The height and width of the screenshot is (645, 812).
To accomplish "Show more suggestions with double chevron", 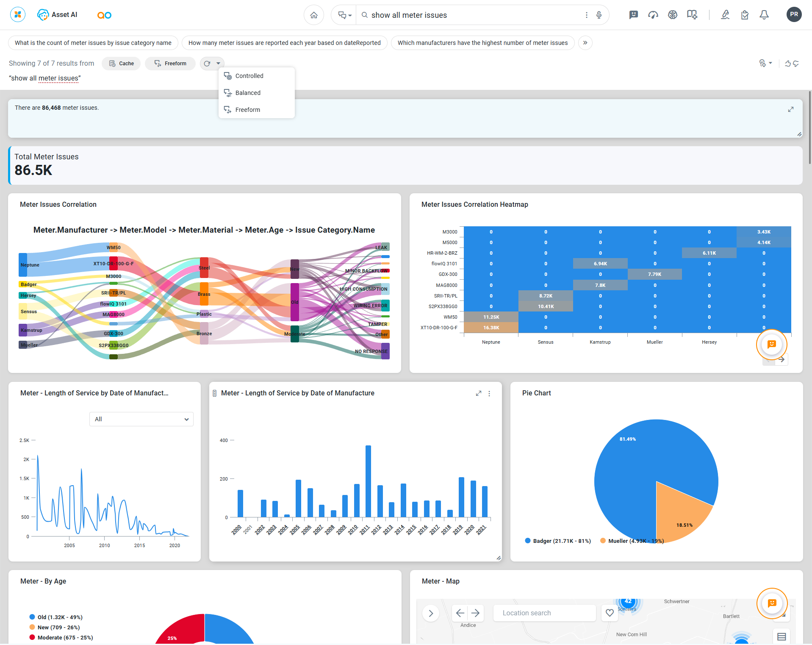I will (x=585, y=43).
